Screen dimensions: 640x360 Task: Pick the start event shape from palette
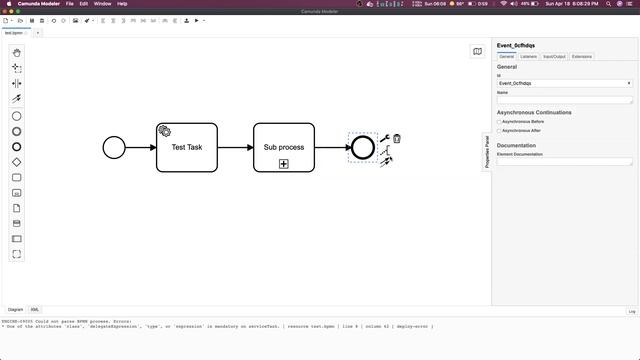click(16, 116)
